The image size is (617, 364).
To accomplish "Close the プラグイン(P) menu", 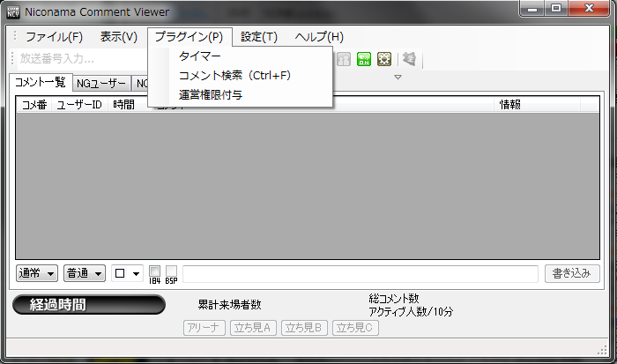I will [x=190, y=37].
